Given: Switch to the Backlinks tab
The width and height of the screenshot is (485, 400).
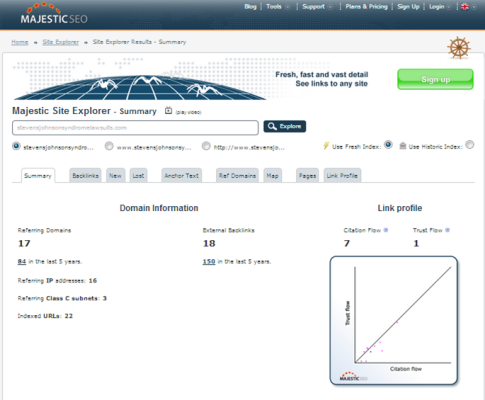Looking at the screenshot, I should [x=85, y=175].
